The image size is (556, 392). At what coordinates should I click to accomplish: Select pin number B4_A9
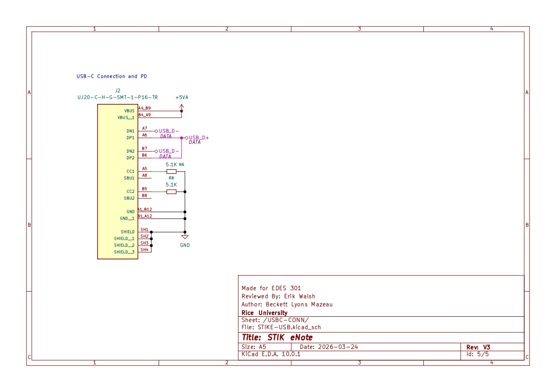144,115
